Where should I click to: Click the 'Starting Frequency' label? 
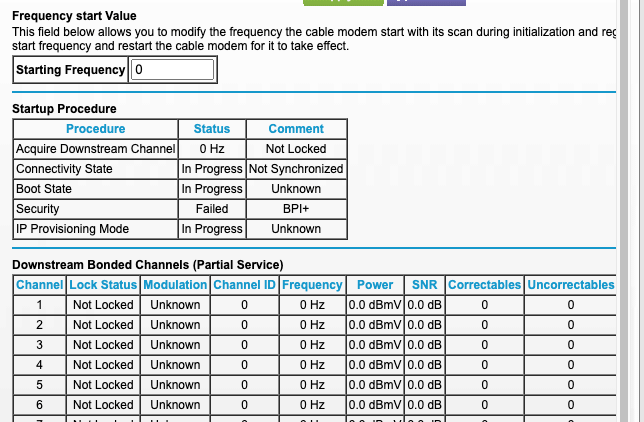click(x=71, y=70)
